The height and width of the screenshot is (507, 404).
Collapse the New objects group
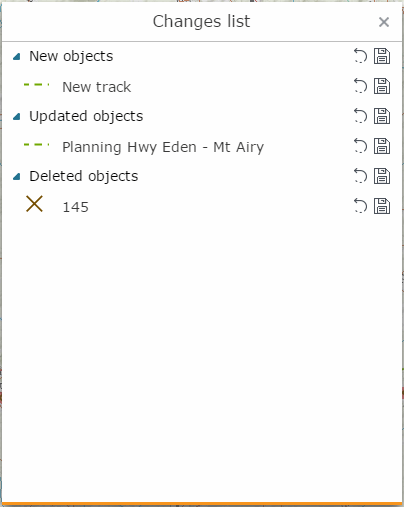coord(17,57)
